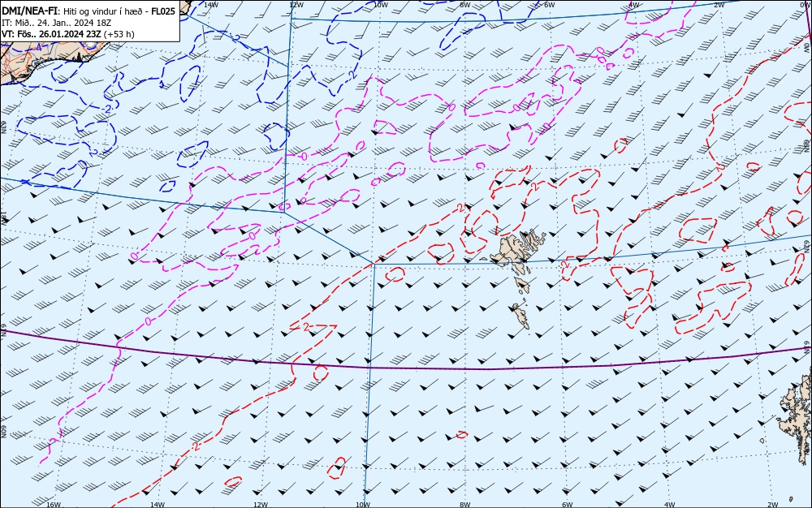
Task: Click the chart title 'Hiti og vindur í hæð - FL025'
Action: coord(119,11)
